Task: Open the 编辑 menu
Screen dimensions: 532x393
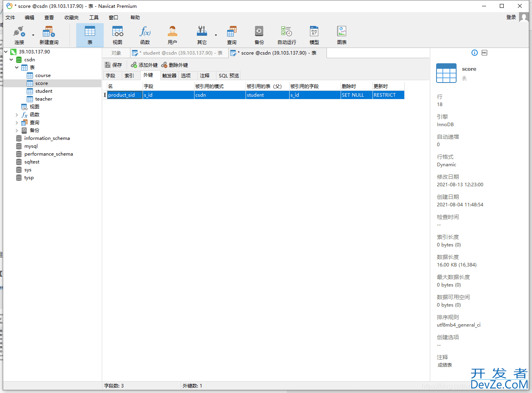Action: tap(29, 18)
